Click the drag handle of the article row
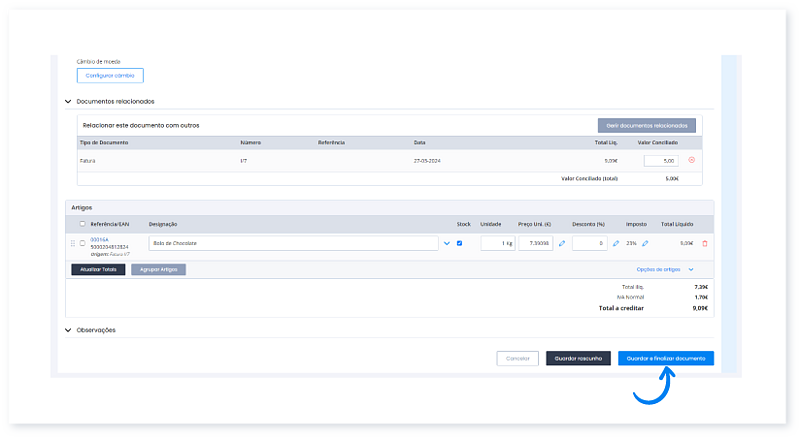The image size is (800, 438). coord(72,243)
